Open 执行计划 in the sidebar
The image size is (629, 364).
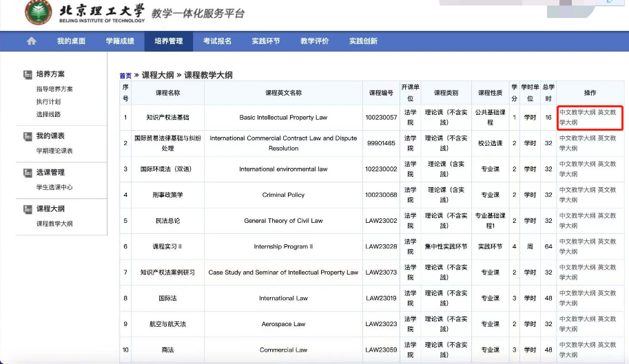48,102
